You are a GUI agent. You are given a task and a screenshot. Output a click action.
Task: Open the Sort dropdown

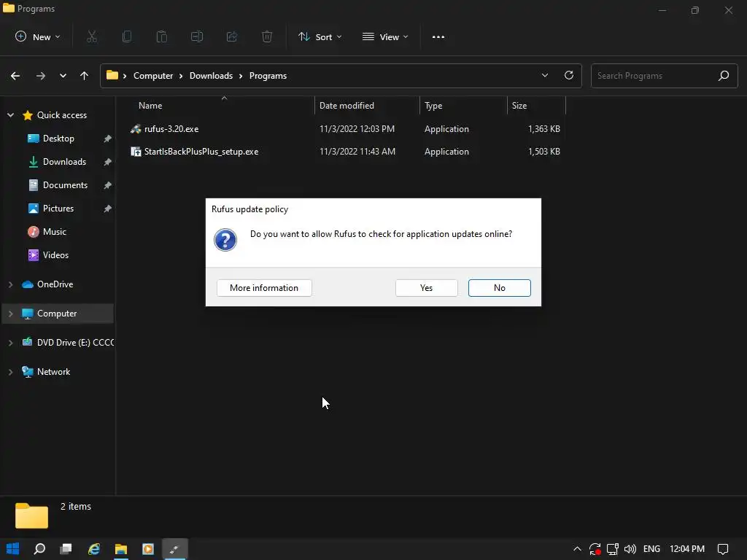(x=320, y=36)
